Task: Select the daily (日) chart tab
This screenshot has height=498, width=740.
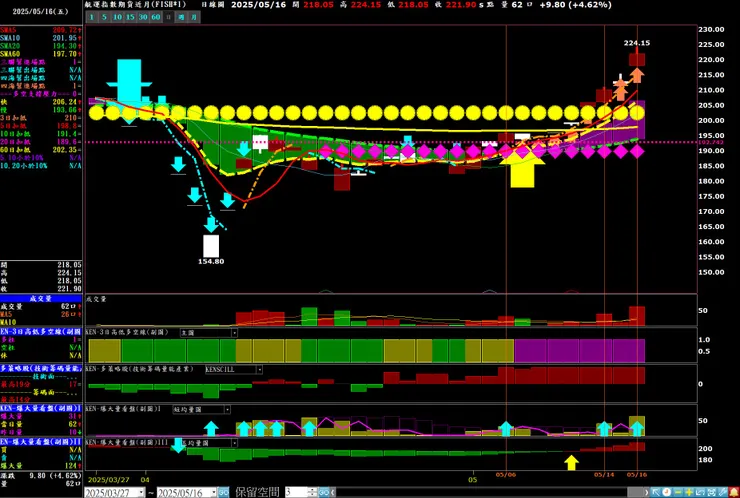Action: [168, 17]
